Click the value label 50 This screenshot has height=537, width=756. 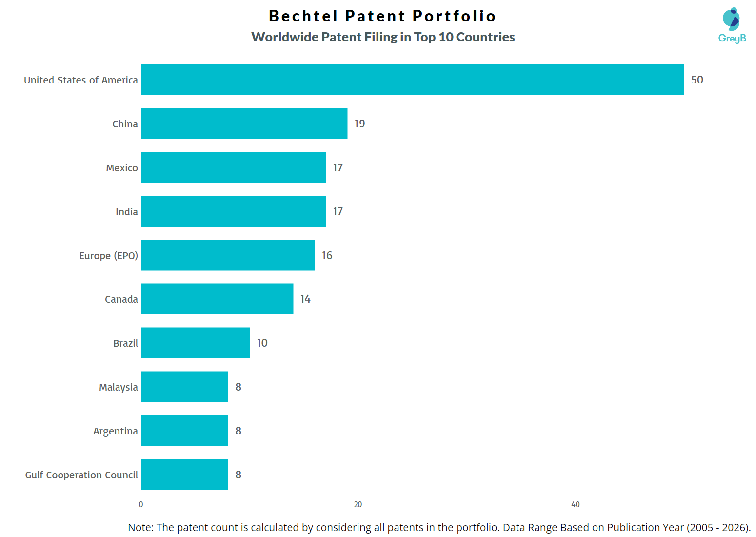tap(697, 80)
